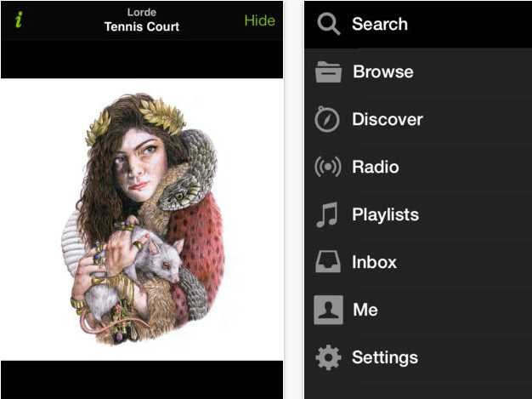Select the Discover compass icon
532x399 pixels.
tap(326, 119)
